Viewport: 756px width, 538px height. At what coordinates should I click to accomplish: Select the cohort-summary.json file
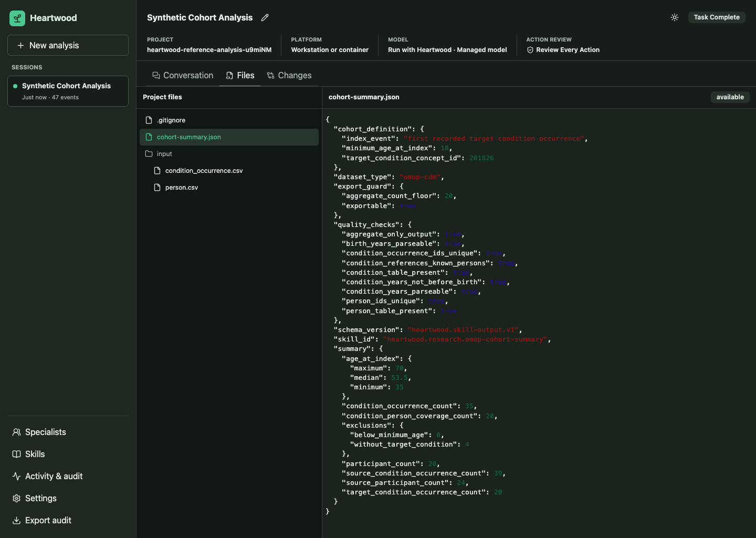point(229,137)
